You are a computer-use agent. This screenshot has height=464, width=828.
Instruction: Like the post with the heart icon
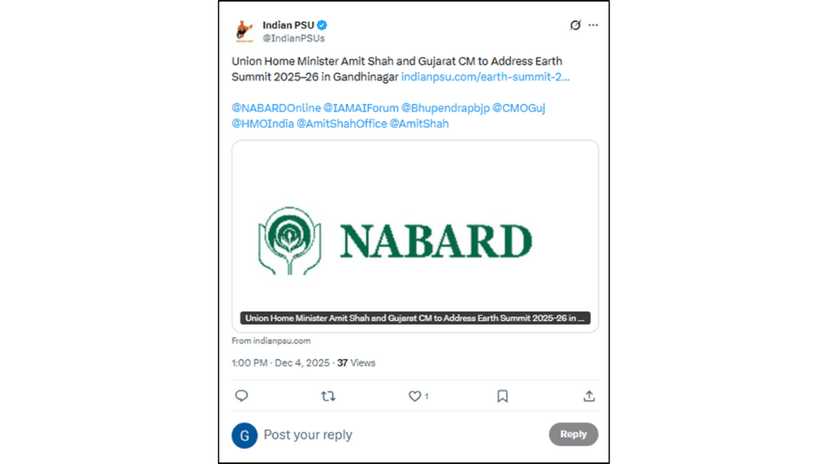[415, 396]
